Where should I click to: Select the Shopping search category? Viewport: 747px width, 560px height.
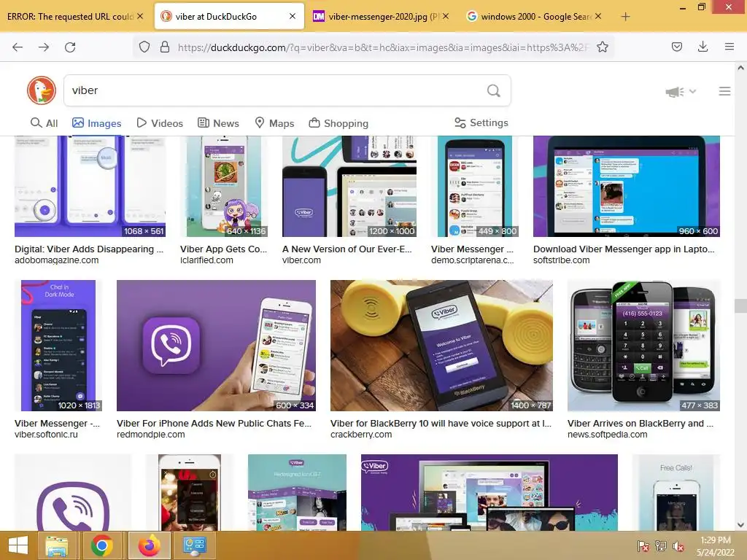click(338, 123)
